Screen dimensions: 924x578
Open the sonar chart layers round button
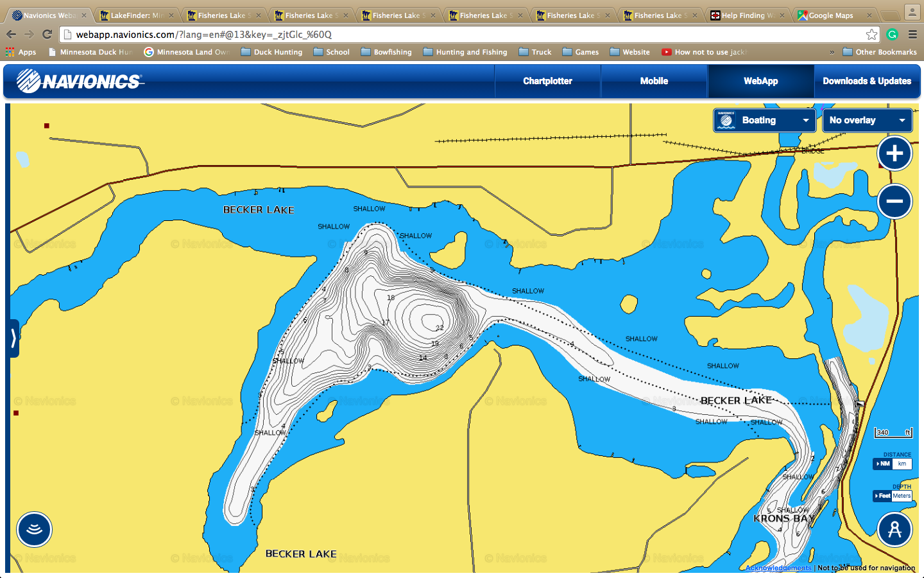tap(34, 529)
